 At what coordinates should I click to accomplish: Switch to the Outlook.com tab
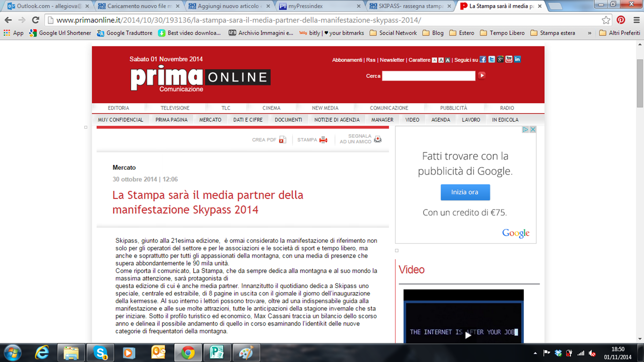tap(48, 6)
